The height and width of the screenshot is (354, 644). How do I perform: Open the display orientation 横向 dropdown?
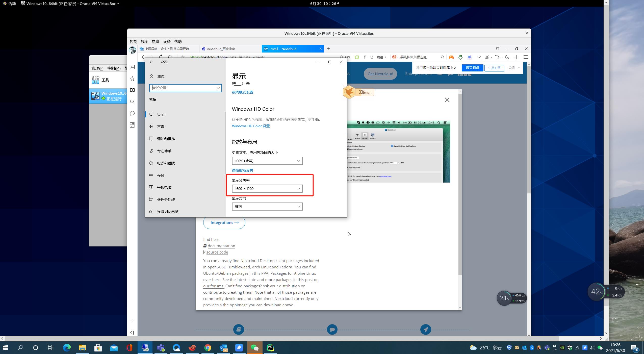pyautogui.click(x=267, y=207)
